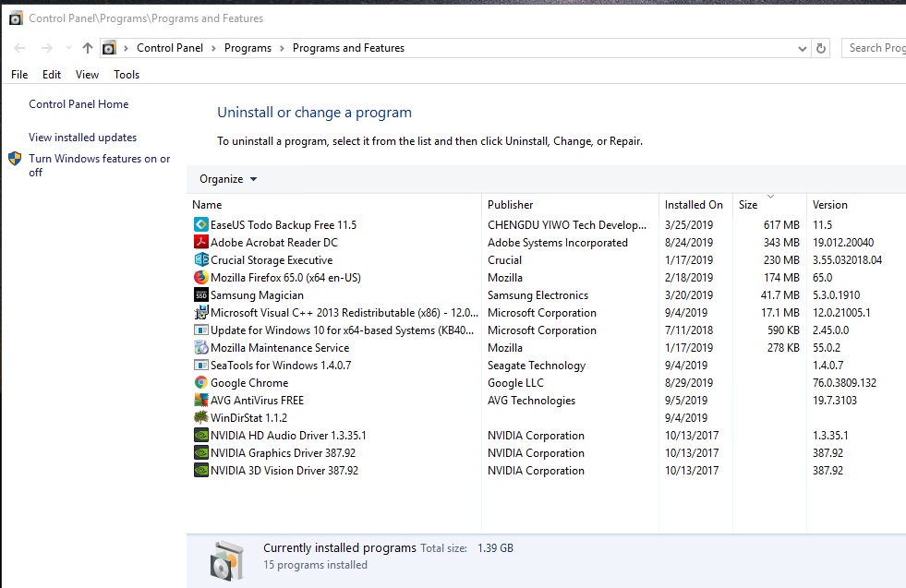906x588 pixels.
Task: Go back with the left arrow
Action: point(19,48)
